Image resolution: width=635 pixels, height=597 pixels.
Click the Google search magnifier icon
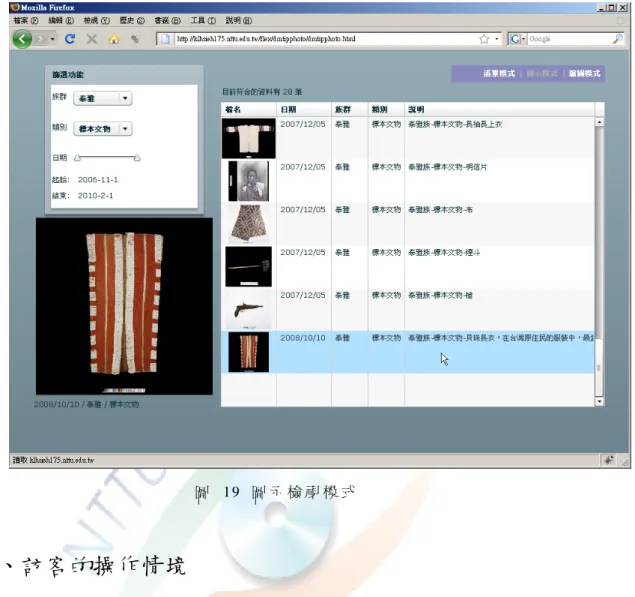(x=617, y=39)
